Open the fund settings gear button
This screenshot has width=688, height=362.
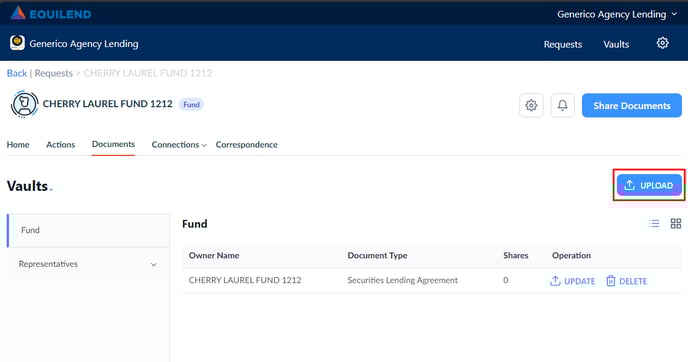pyautogui.click(x=531, y=105)
